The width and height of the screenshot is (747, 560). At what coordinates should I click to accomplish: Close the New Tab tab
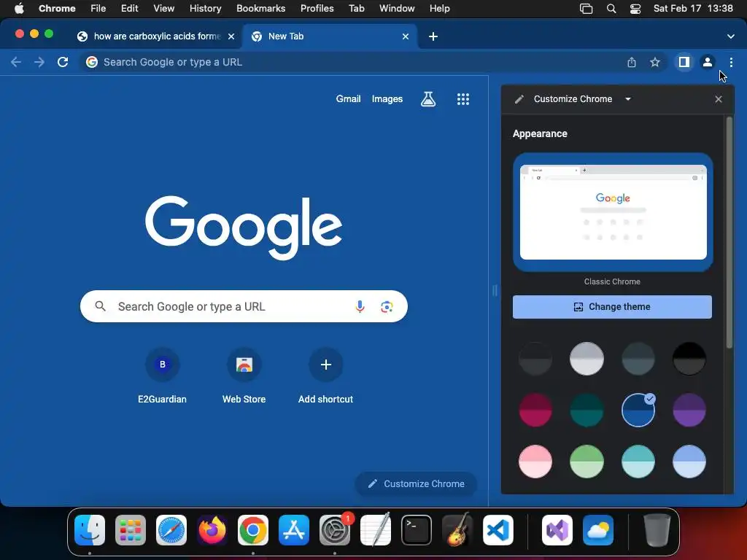click(x=406, y=36)
